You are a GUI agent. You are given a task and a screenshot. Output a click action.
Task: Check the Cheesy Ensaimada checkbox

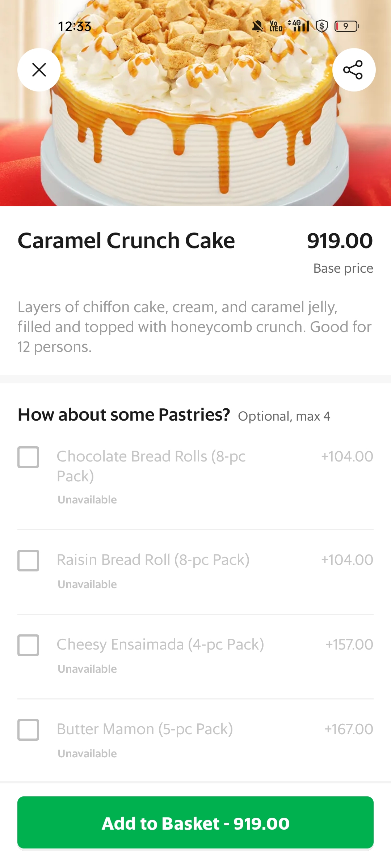click(28, 645)
